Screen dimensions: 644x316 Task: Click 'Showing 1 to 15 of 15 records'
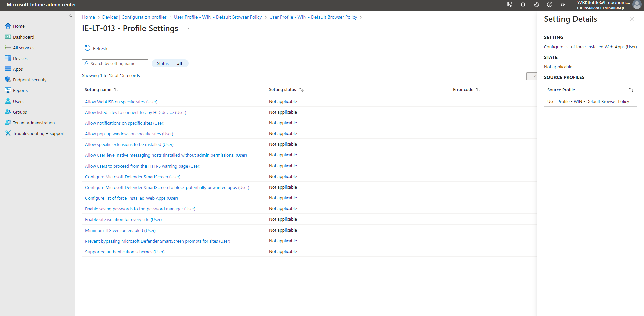pyautogui.click(x=111, y=75)
